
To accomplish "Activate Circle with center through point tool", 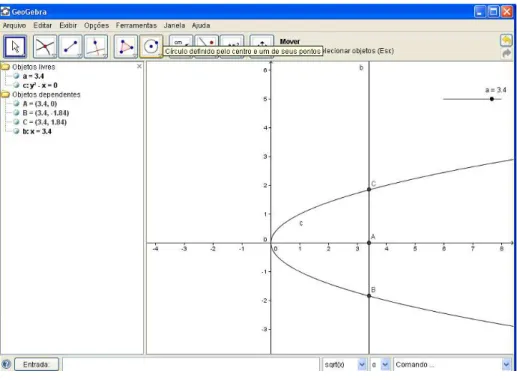I will (x=151, y=46).
